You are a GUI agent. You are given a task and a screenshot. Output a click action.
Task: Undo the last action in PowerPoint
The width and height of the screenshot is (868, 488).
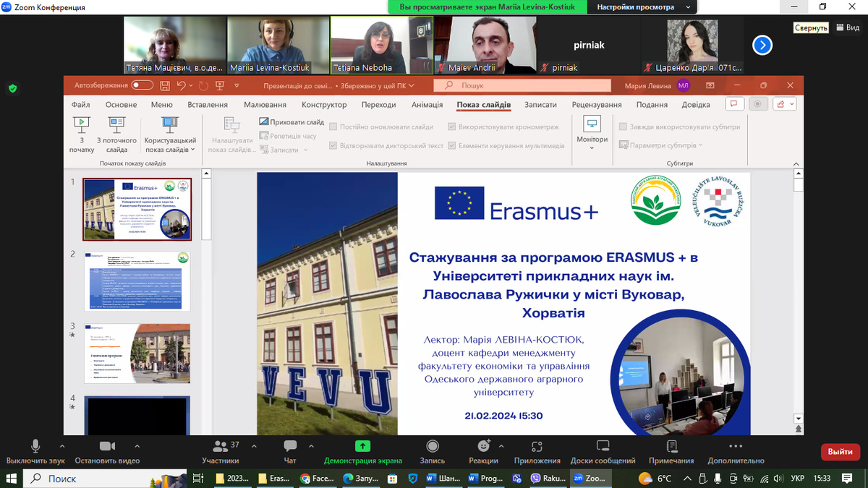[x=182, y=85]
